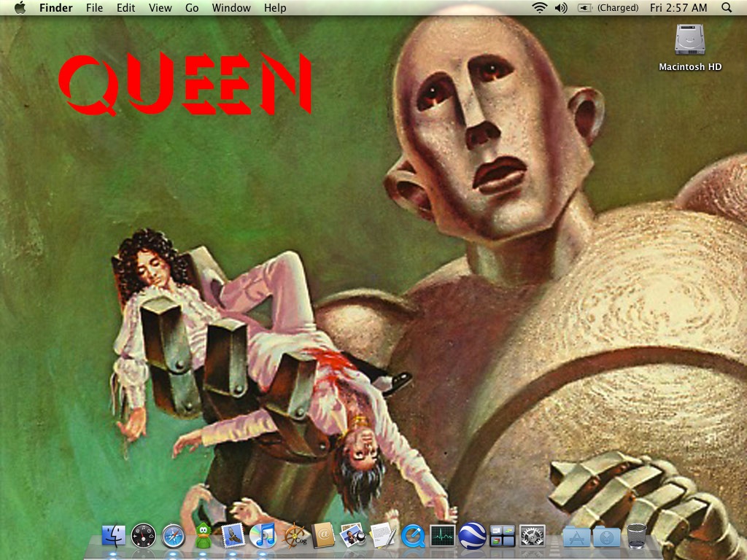Open TextEdit document-and-pen icon

383,536
